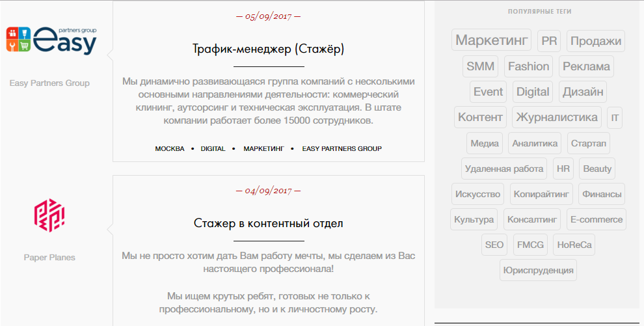Select the SMM popular tag
This screenshot has width=644, height=326.
(x=480, y=66)
